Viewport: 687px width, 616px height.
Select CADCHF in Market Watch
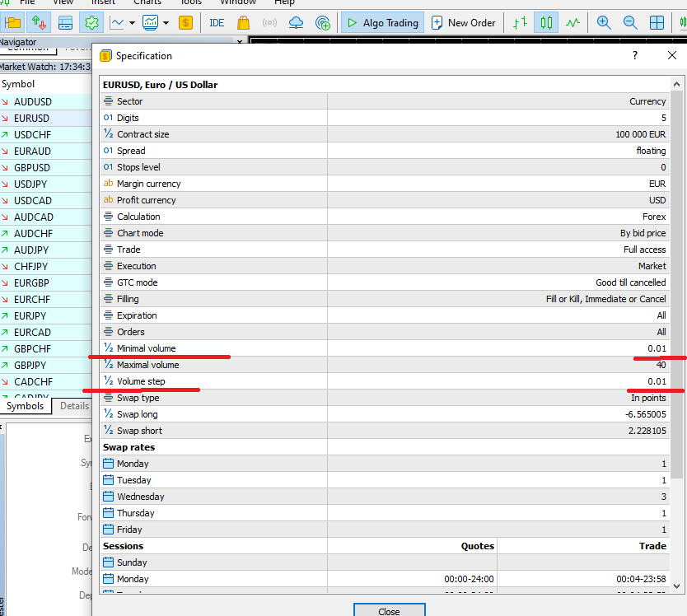45,382
